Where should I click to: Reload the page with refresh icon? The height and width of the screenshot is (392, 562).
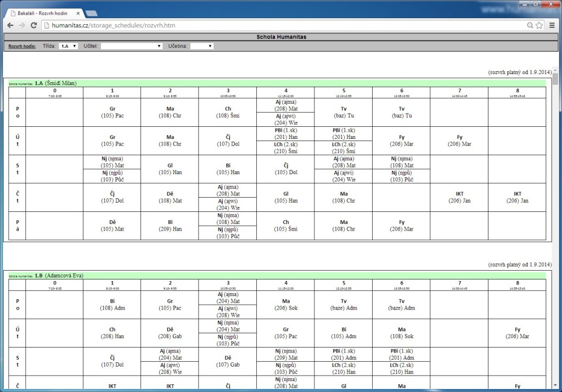(x=34, y=25)
